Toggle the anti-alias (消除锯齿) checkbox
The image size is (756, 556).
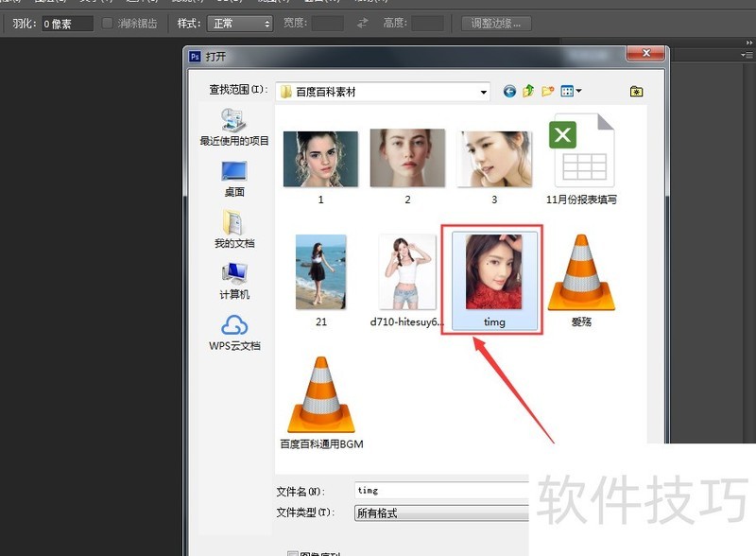(x=108, y=23)
